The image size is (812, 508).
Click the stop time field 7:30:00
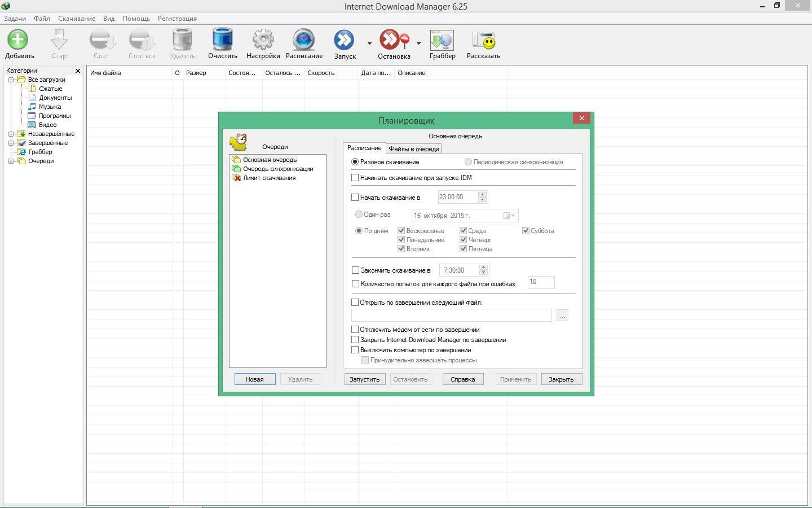(460, 270)
